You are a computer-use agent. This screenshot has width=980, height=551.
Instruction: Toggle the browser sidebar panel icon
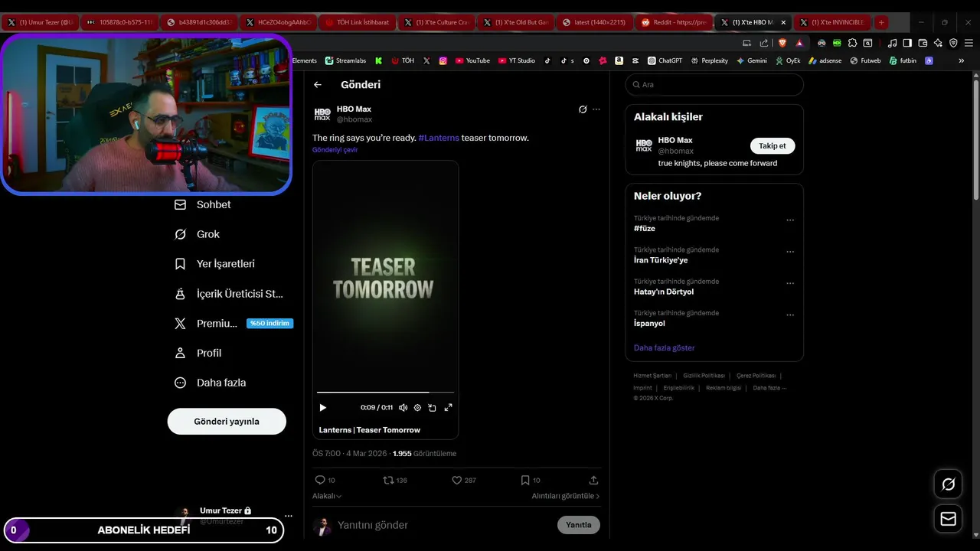907,43
